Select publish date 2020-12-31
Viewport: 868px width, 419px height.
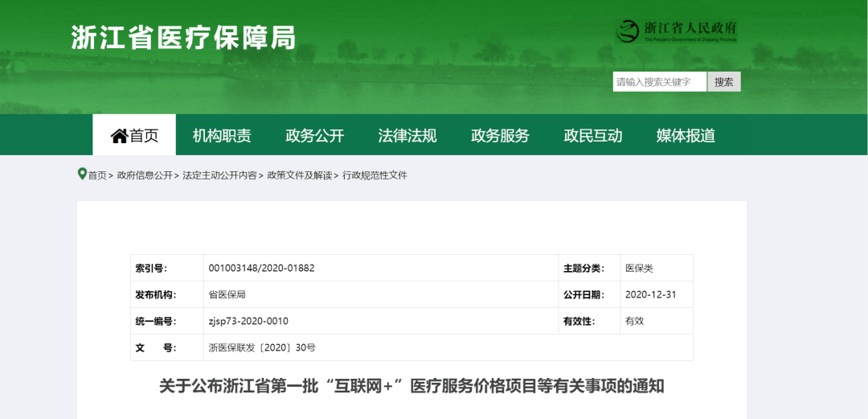[650, 295]
